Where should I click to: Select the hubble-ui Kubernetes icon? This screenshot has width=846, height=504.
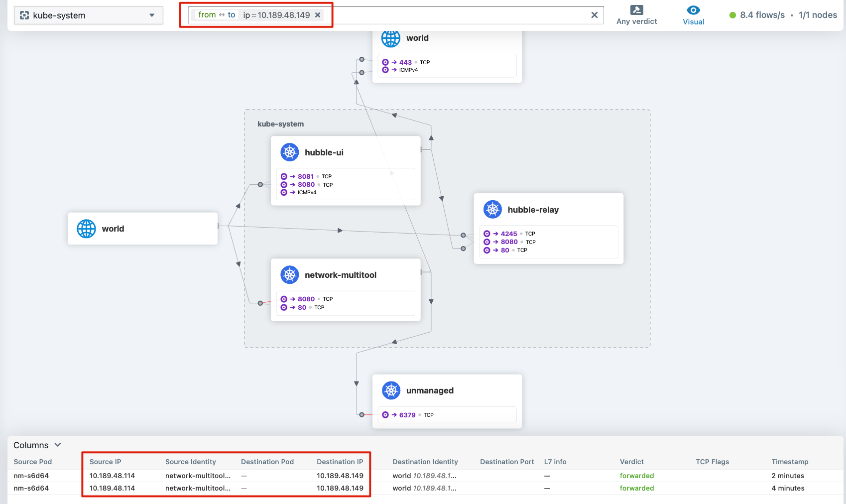pyautogui.click(x=290, y=152)
